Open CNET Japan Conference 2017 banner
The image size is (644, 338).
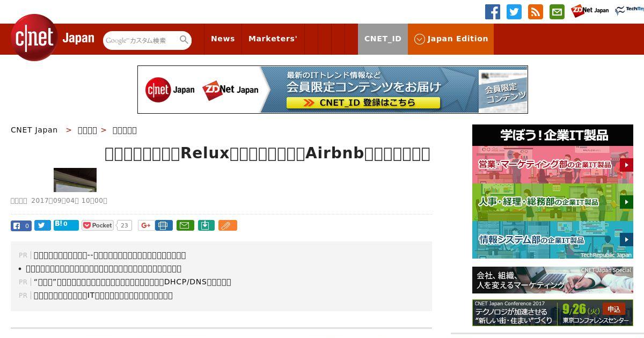[x=553, y=313]
